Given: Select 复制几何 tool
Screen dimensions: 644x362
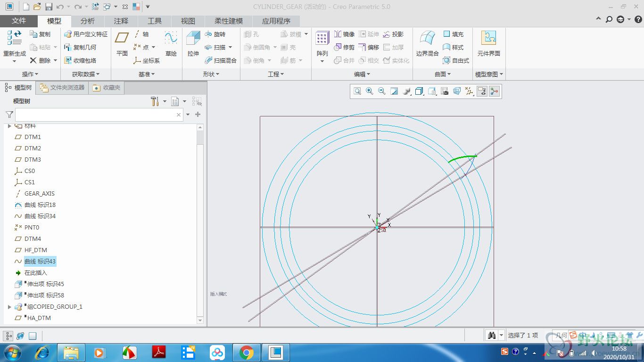Looking at the screenshot, I should coord(80,47).
